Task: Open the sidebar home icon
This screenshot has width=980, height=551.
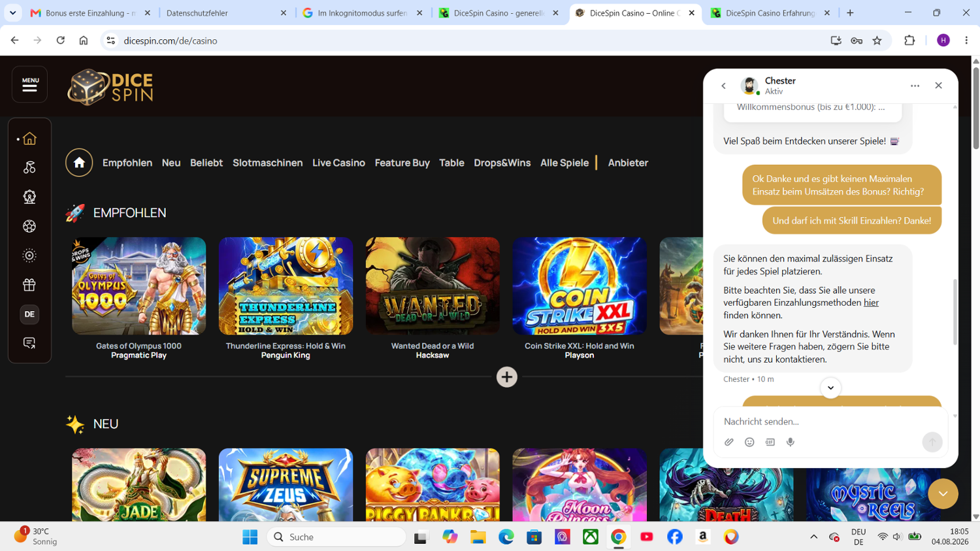Action: pyautogui.click(x=29, y=139)
